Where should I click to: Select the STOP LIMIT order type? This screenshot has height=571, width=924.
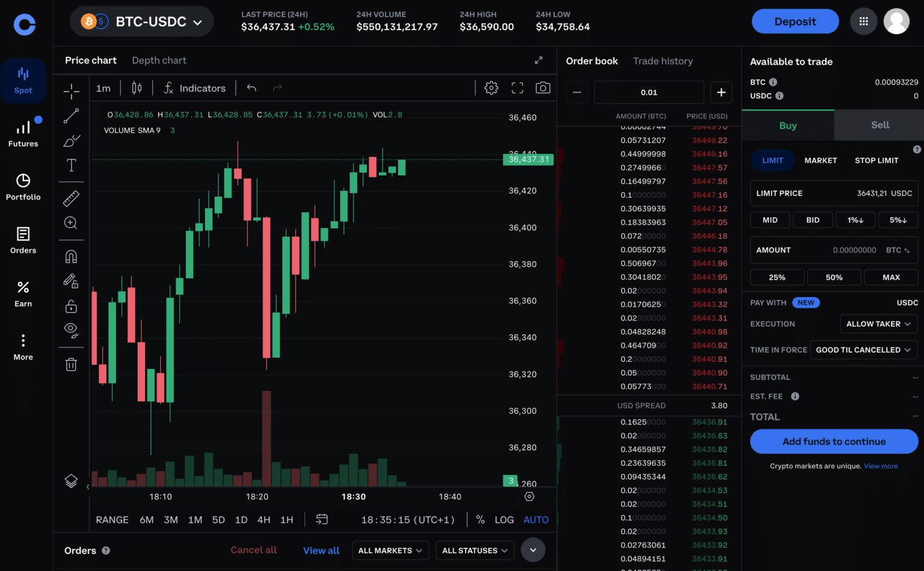click(x=876, y=160)
